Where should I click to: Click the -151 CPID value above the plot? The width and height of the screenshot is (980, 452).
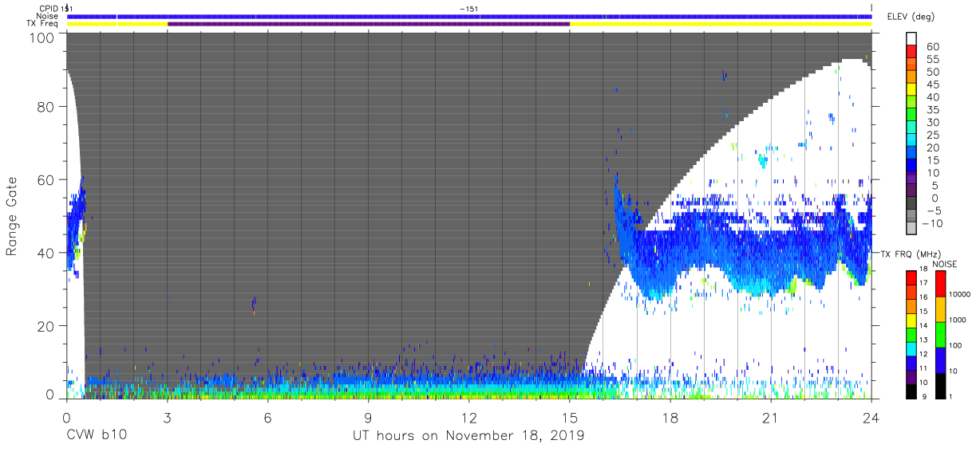469,9
